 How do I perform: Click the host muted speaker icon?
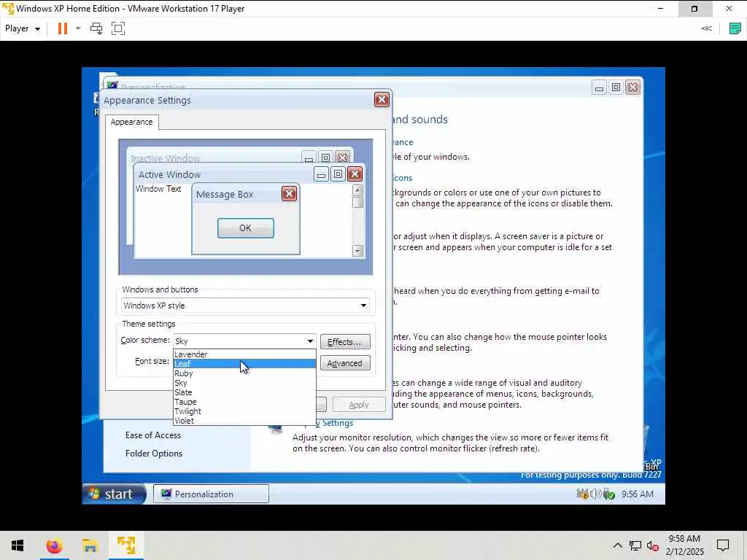click(x=653, y=545)
